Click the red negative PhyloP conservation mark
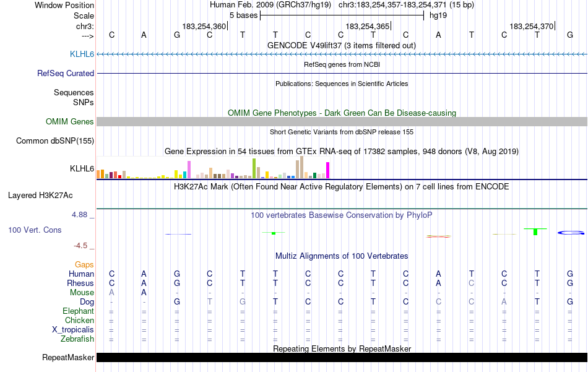588x372 pixels. click(x=438, y=236)
